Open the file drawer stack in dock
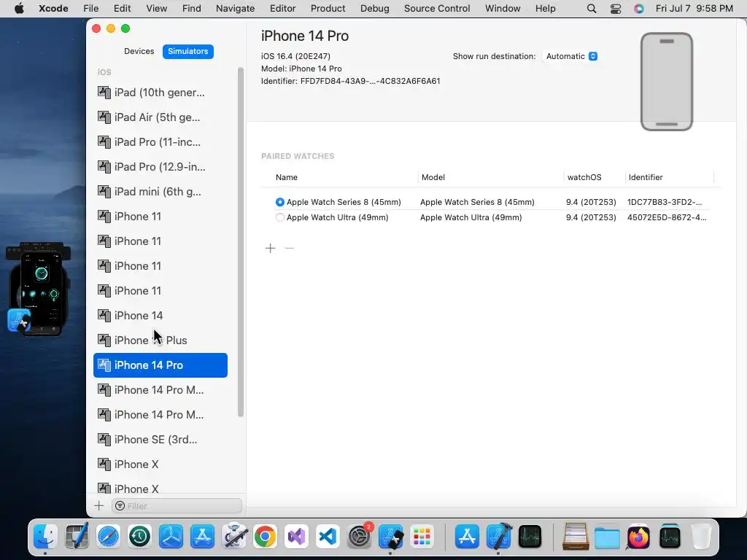Image resolution: width=747 pixels, height=560 pixels. [x=576, y=536]
